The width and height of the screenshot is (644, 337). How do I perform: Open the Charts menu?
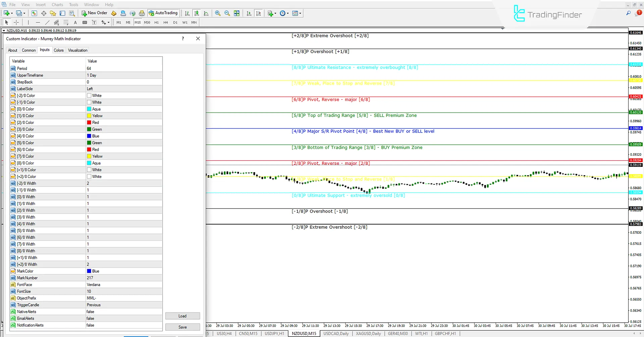[x=57, y=4]
